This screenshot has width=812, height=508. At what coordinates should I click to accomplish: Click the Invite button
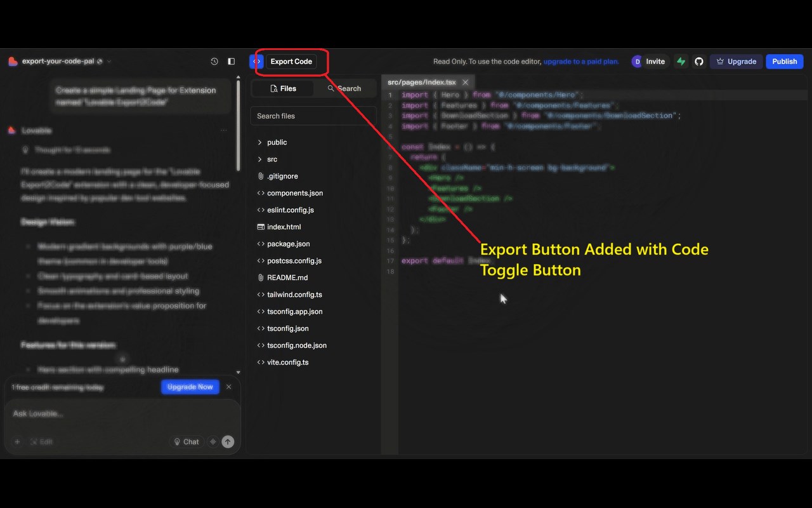point(655,62)
